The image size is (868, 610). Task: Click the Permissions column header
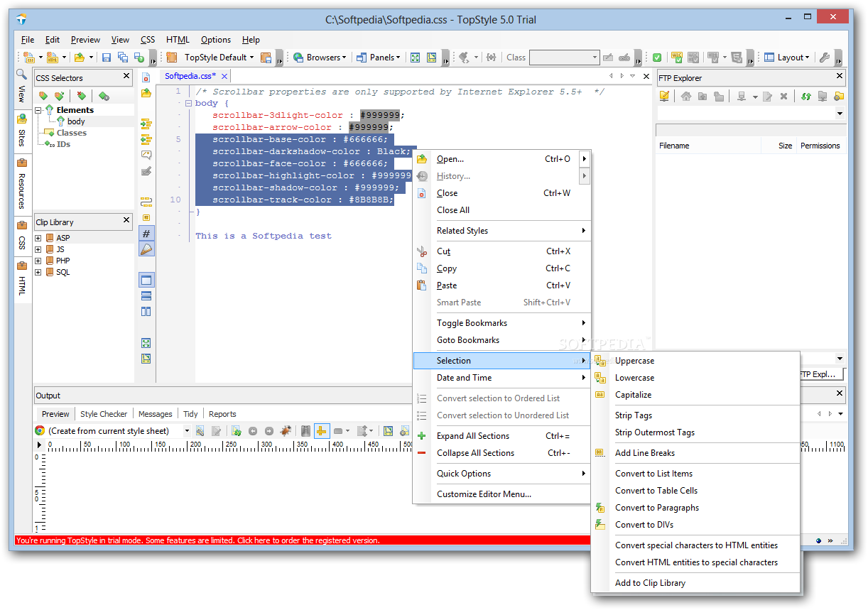(x=820, y=146)
